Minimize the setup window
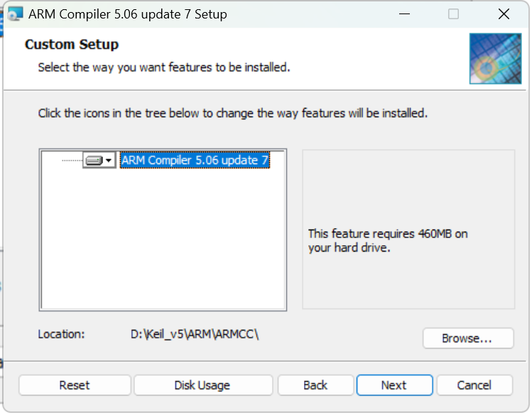Screen dimensions: 532x415 click(x=404, y=14)
